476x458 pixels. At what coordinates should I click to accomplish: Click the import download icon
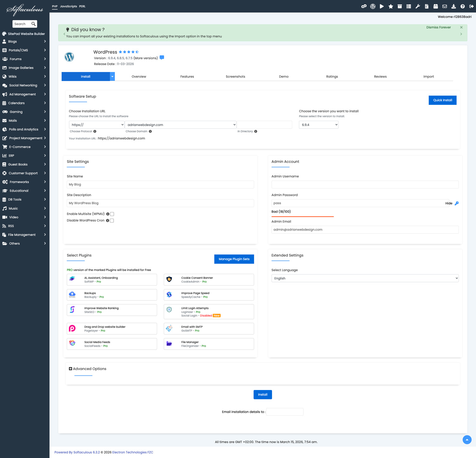(453, 6)
